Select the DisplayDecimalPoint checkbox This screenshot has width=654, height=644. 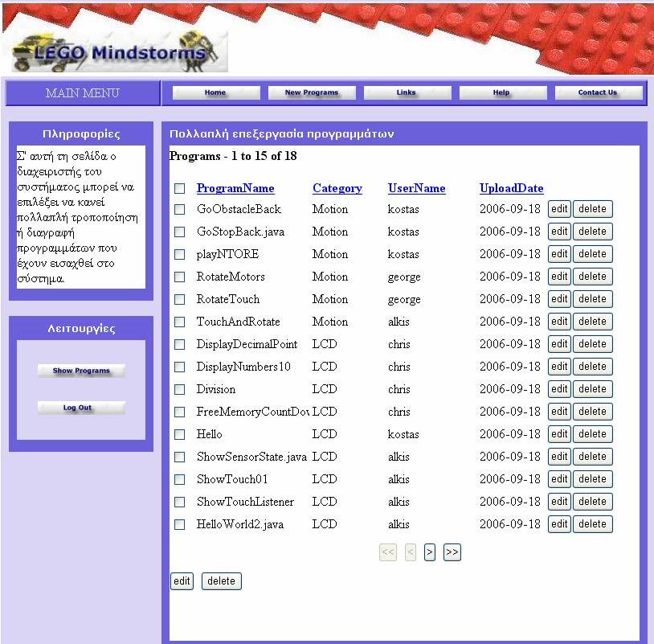click(179, 344)
